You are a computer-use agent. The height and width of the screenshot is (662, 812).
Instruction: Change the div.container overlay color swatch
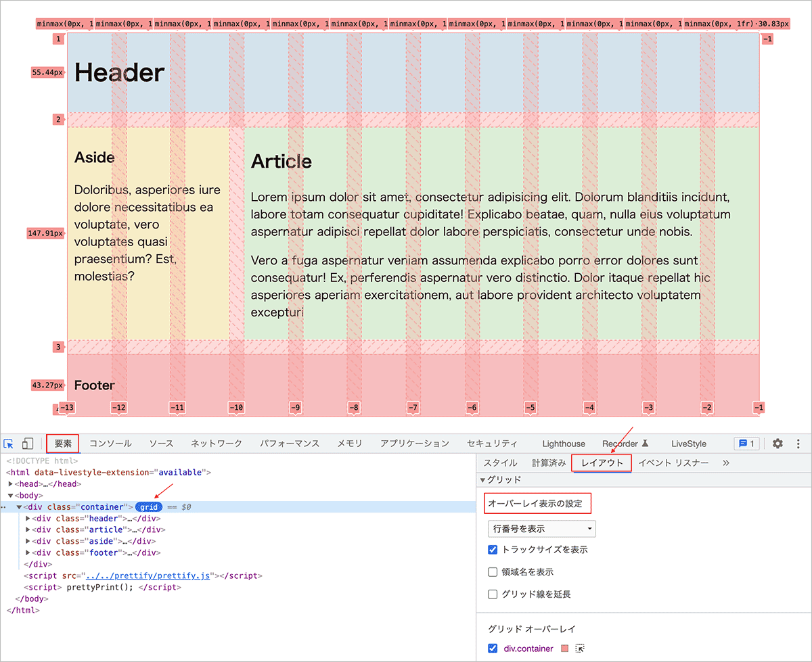pos(565,648)
